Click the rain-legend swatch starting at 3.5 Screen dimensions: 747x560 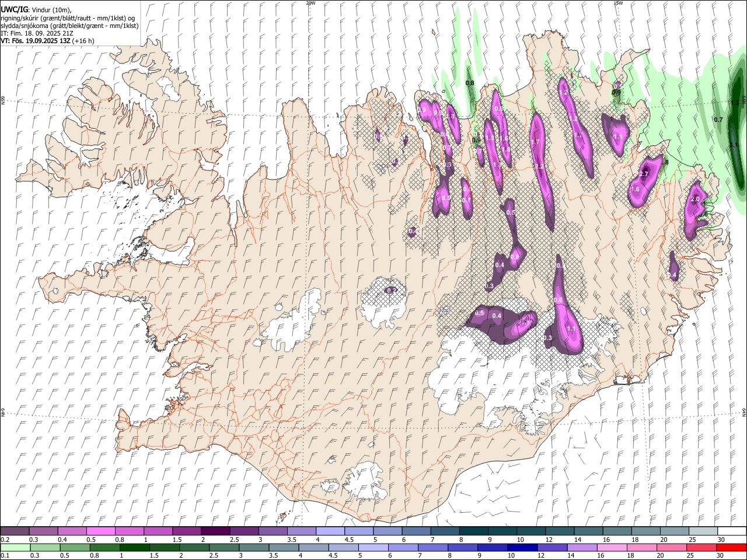tap(284, 548)
